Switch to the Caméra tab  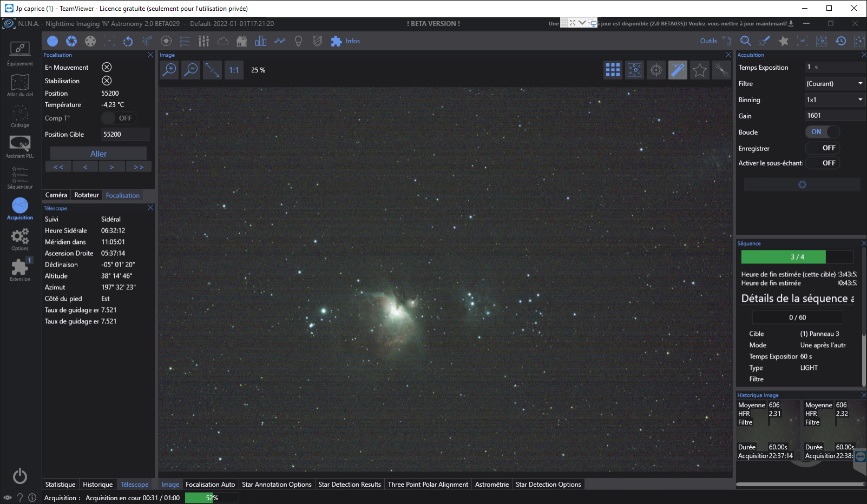tap(56, 195)
